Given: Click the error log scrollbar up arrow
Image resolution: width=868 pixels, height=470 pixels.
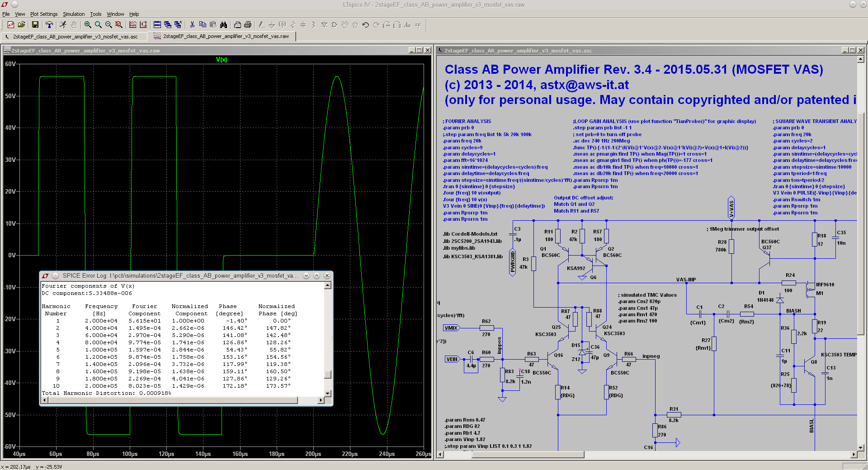Looking at the screenshot, I should [x=328, y=285].
